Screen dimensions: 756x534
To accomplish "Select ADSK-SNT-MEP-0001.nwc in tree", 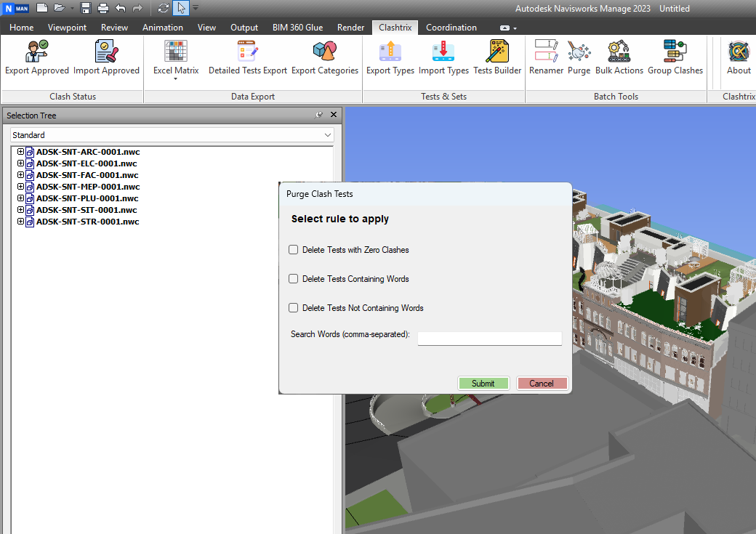I will 88,187.
